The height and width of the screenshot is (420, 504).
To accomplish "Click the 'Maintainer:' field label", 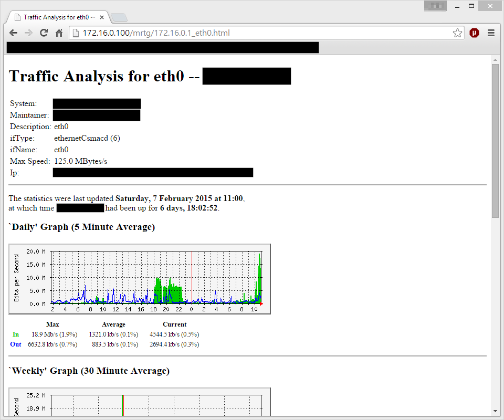I will tap(29, 115).
